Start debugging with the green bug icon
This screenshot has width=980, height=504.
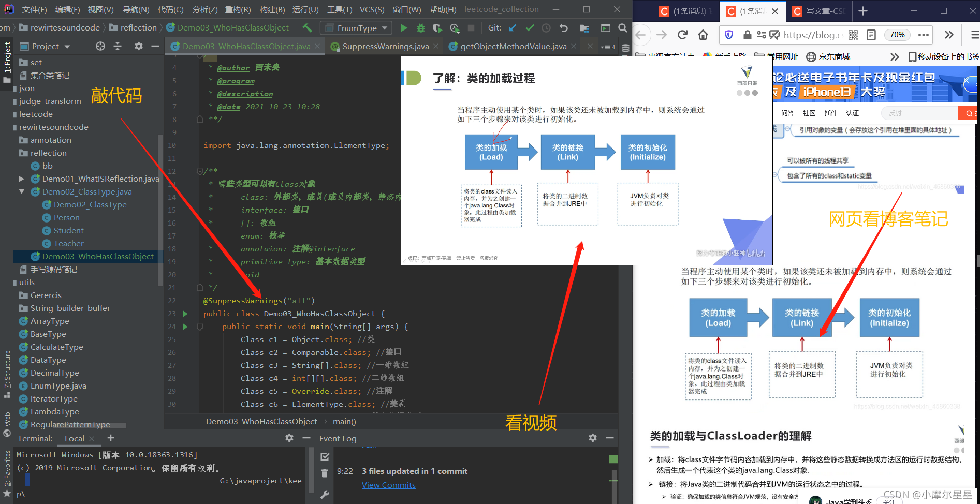[x=421, y=28]
